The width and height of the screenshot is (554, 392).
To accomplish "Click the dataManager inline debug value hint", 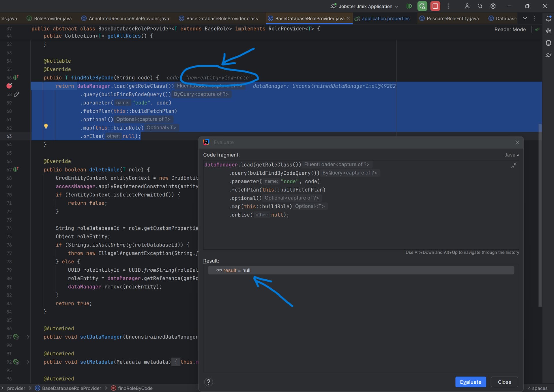I will (324, 86).
